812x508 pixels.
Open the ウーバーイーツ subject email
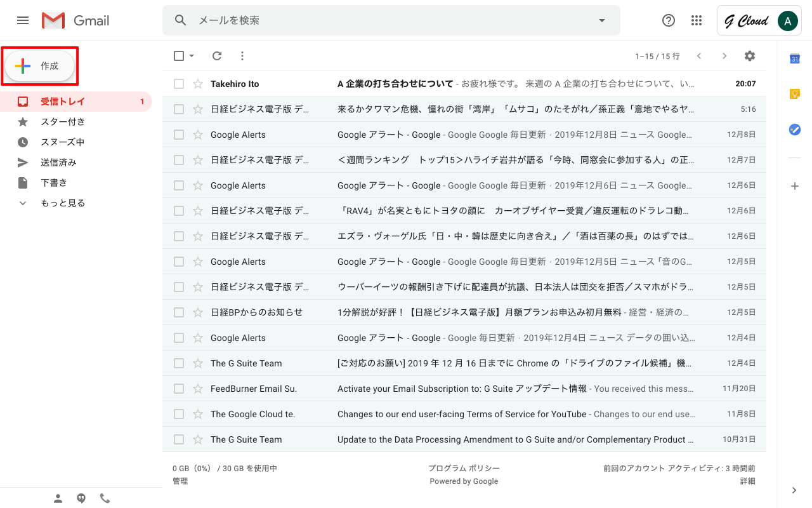[x=464, y=287]
